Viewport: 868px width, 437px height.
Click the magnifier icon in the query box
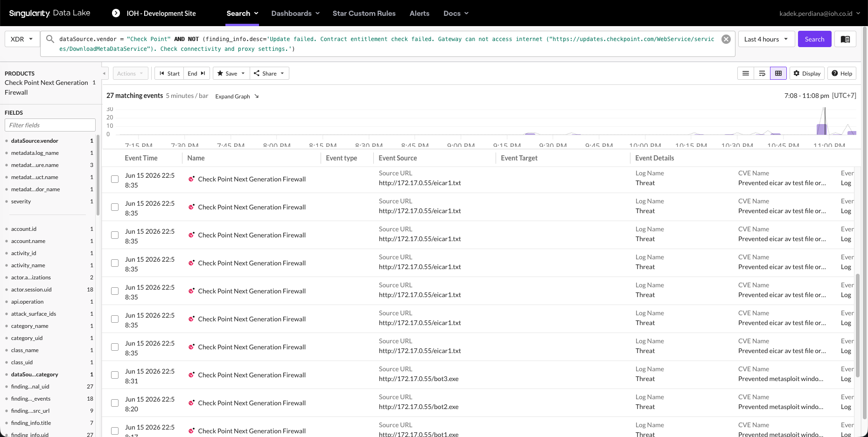pos(50,39)
